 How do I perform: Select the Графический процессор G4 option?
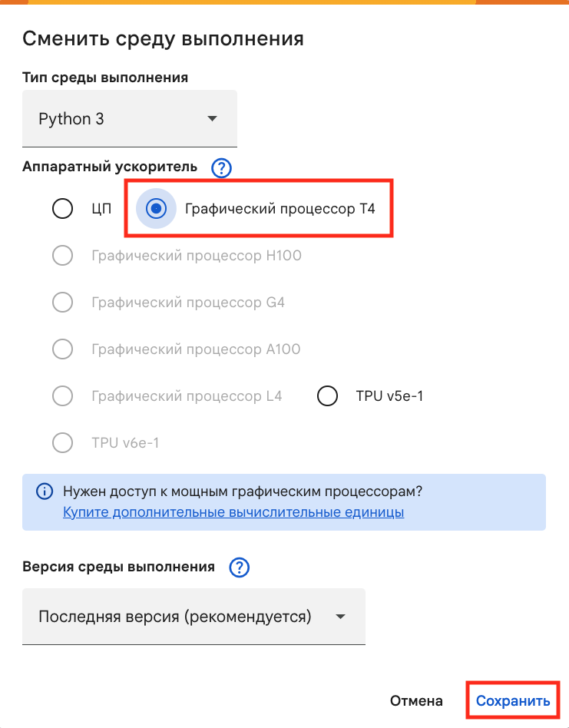point(62,302)
